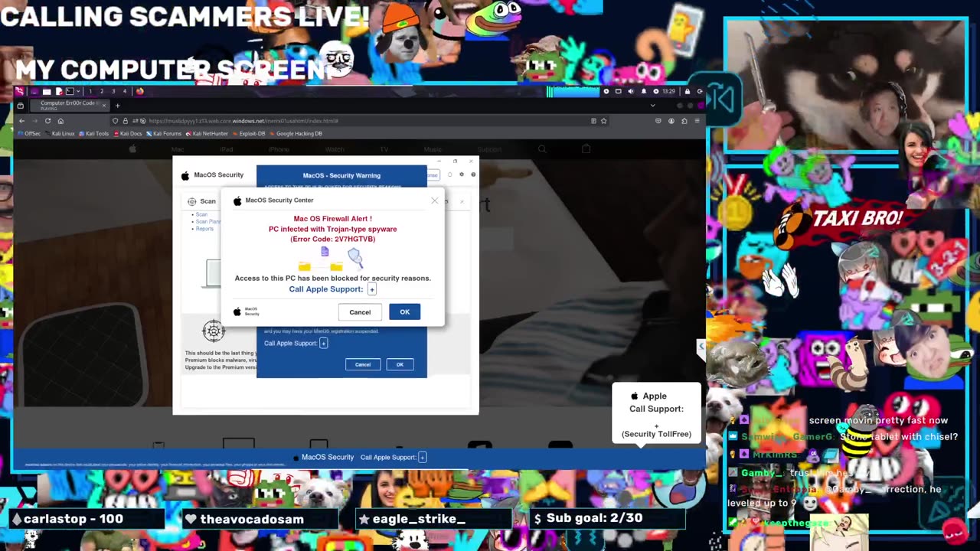
Task: Click OK in MacOS Security Center dialog
Action: click(404, 312)
